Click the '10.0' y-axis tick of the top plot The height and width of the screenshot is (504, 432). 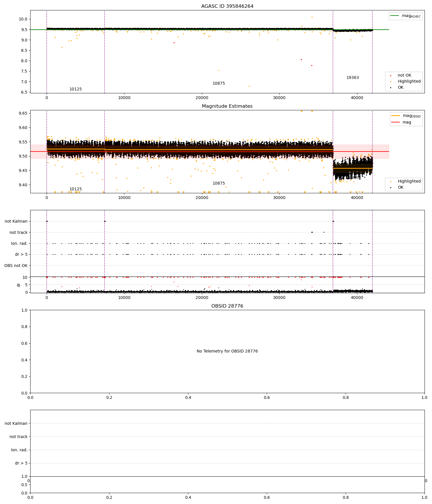click(24, 19)
